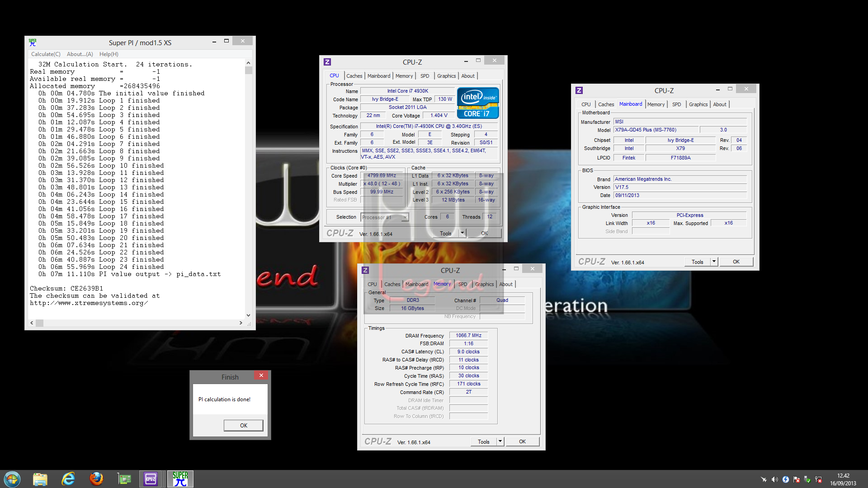
Task: Switch to Graphics tab in CPU window
Action: pyautogui.click(x=447, y=76)
